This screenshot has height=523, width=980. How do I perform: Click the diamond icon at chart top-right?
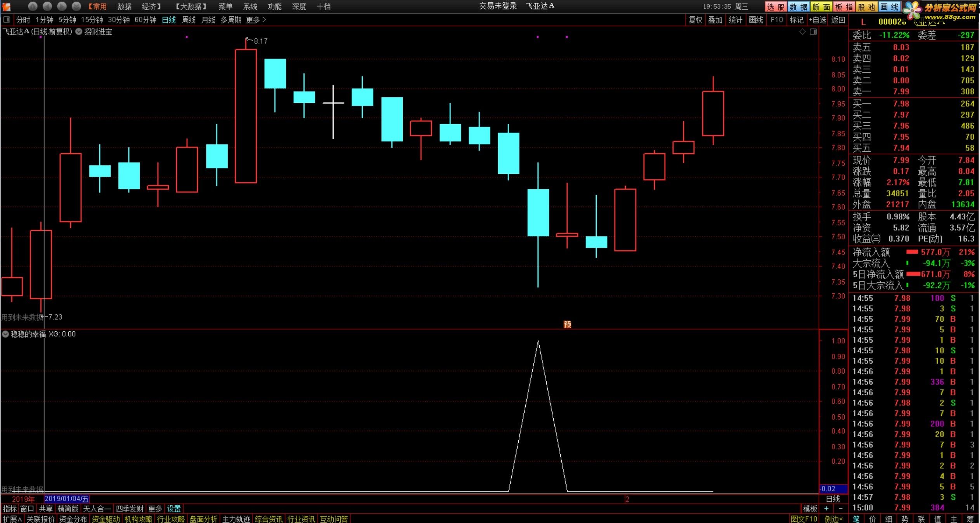pyautogui.click(x=803, y=32)
